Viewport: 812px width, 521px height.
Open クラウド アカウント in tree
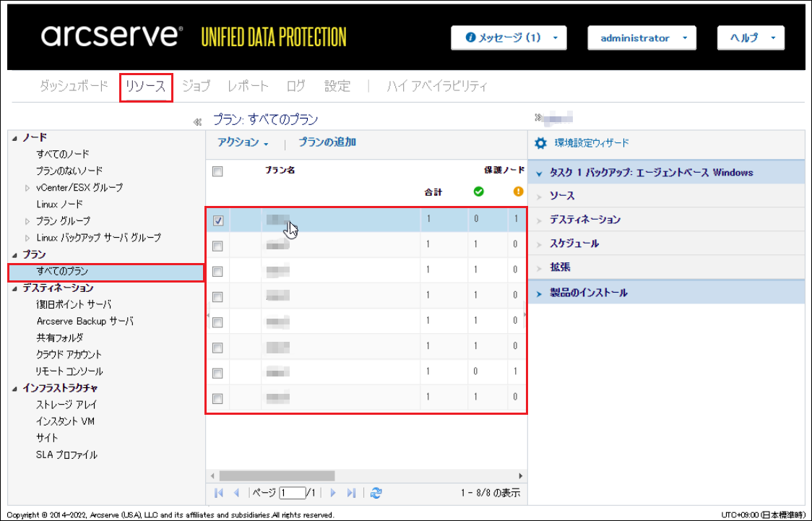click(x=69, y=355)
